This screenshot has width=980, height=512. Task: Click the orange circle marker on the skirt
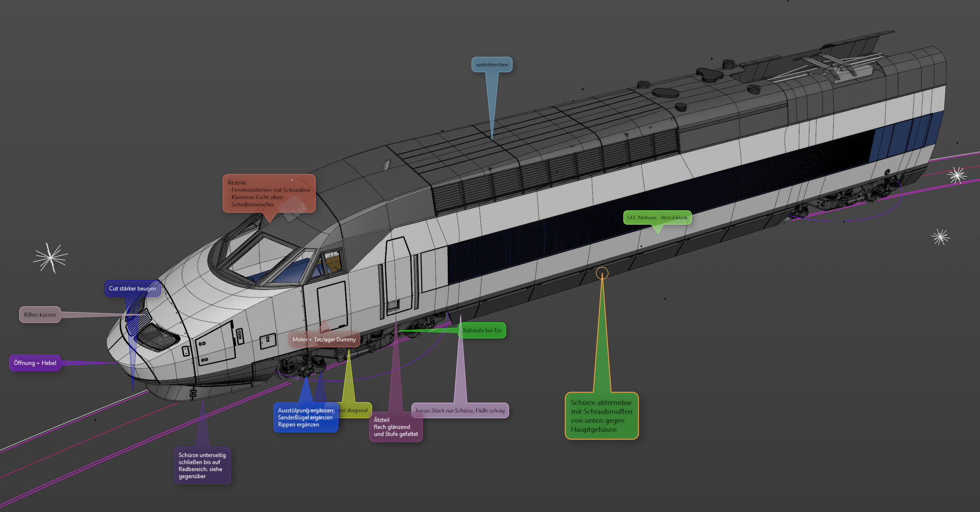pyautogui.click(x=602, y=273)
